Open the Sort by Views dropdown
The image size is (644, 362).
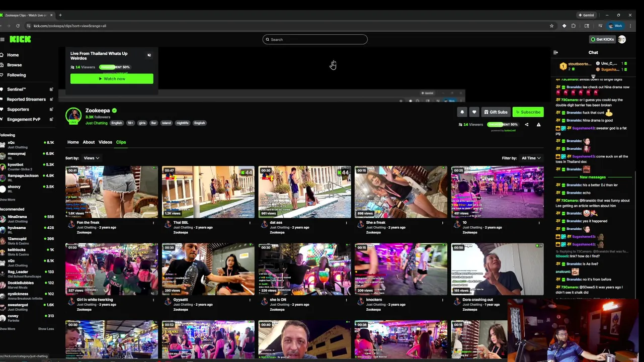[x=91, y=158]
